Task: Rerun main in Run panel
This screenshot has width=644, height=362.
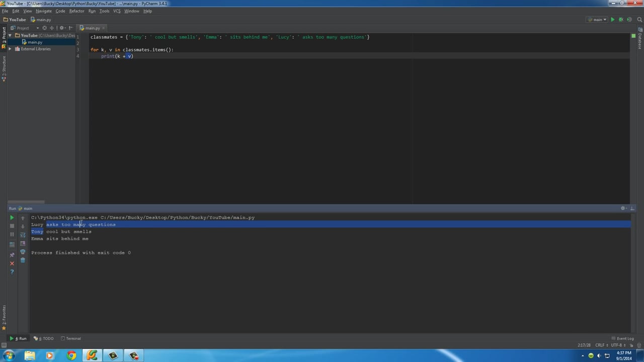Action: point(12,218)
